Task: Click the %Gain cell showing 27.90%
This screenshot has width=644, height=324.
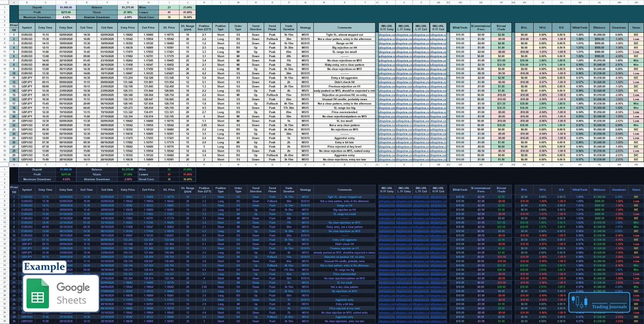Action: coord(127,12)
